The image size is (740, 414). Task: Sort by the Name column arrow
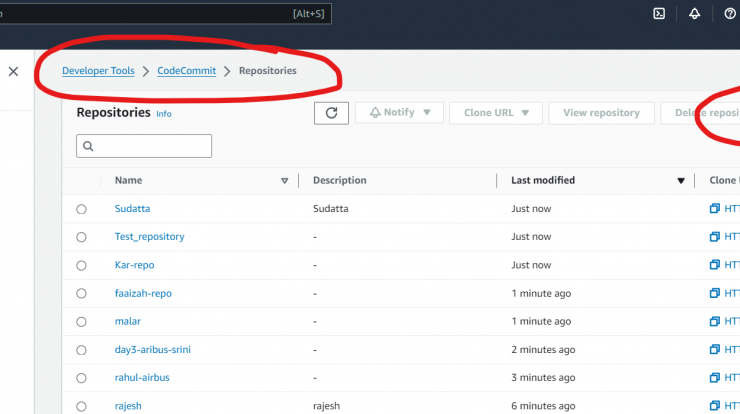[x=285, y=181]
